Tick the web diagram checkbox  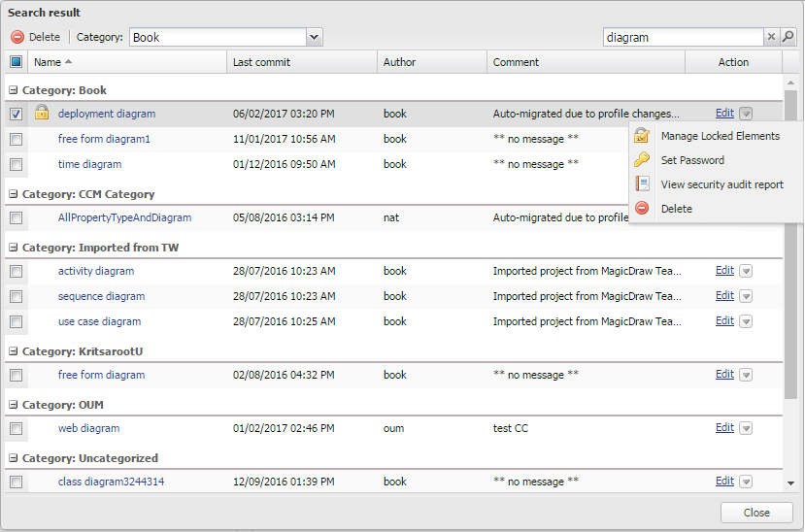(16, 428)
